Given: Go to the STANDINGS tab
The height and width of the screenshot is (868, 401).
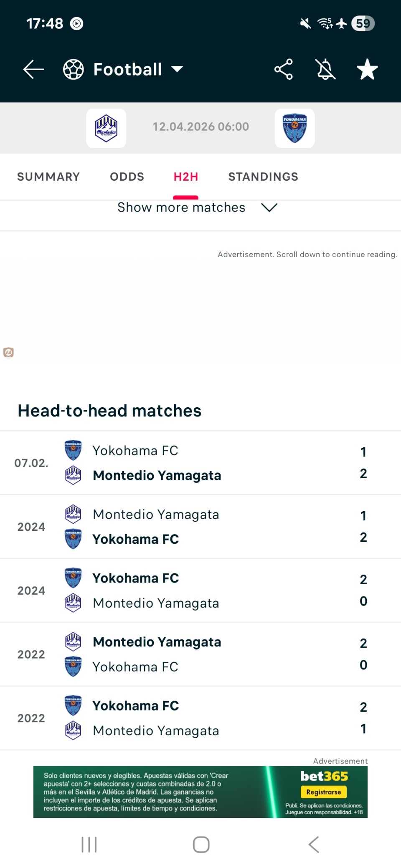Looking at the screenshot, I should click(x=263, y=177).
